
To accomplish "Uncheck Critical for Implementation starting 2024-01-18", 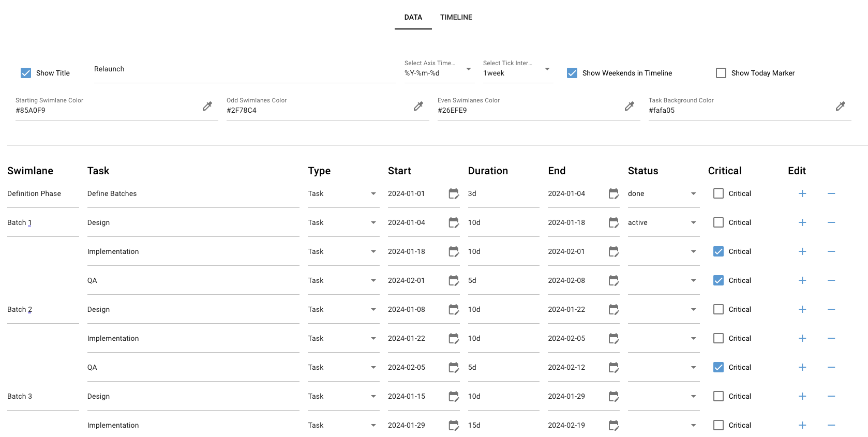I will pos(719,251).
